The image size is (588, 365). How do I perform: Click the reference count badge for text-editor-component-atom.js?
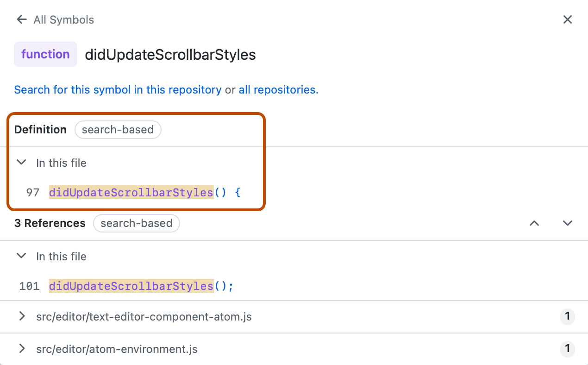[x=568, y=317]
